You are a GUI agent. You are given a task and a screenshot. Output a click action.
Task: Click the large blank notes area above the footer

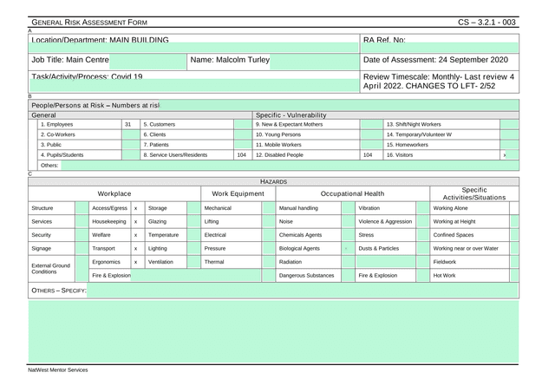tap(273, 331)
